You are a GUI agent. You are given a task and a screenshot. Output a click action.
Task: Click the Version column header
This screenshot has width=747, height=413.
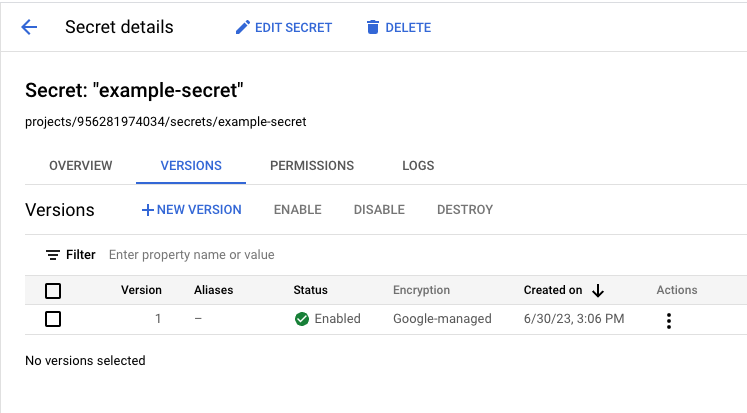[x=141, y=290]
